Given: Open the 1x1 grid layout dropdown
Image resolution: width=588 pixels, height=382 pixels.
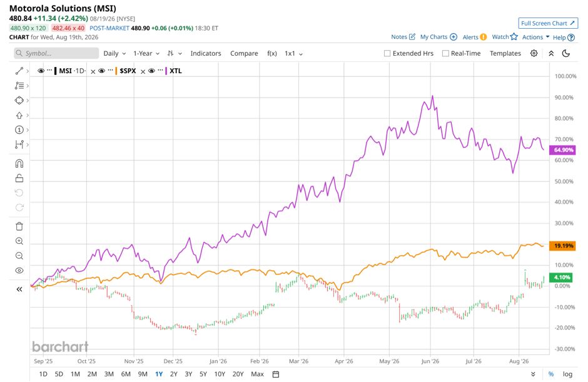Looking at the screenshot, I should (293, 53).
